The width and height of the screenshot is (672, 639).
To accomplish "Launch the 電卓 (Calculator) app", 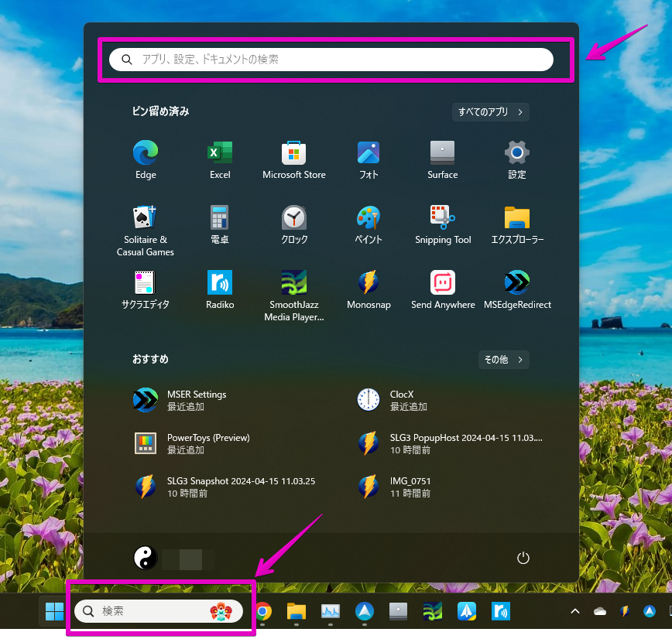I will pos(220,224).
